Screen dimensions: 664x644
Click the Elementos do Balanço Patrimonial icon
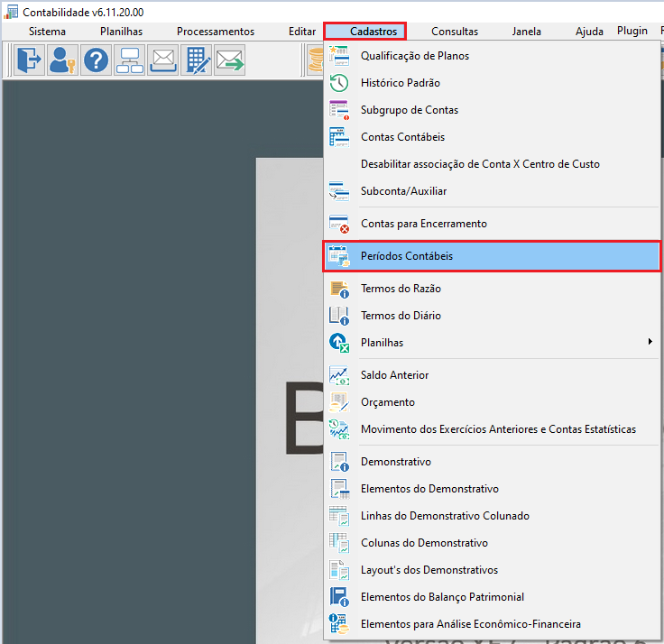pyautogui.click(x=339, y=597)
